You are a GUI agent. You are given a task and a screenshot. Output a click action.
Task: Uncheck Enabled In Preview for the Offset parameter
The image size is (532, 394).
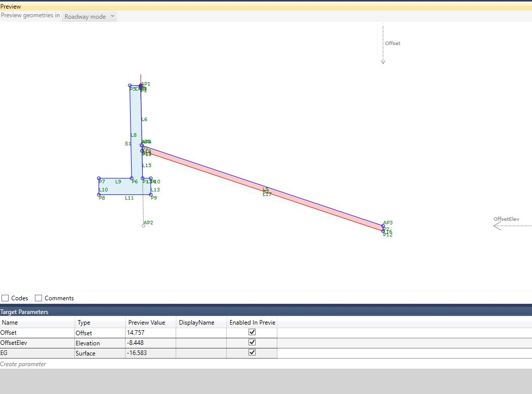[252, 332]
